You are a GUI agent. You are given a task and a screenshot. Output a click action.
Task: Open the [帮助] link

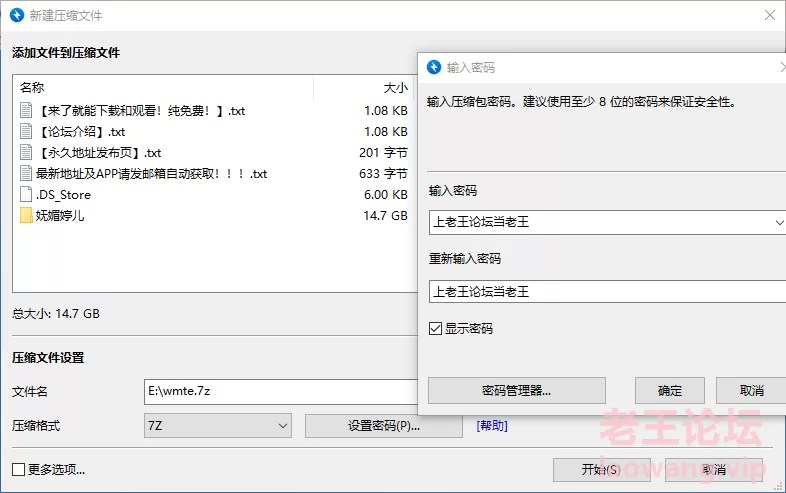click(x=492, y=426)
